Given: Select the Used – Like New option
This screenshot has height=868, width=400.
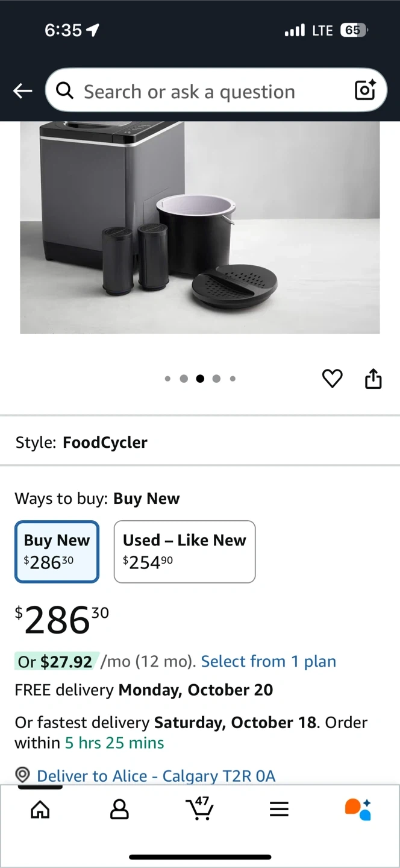Looking at the screenshot, I should click(184, 552).
